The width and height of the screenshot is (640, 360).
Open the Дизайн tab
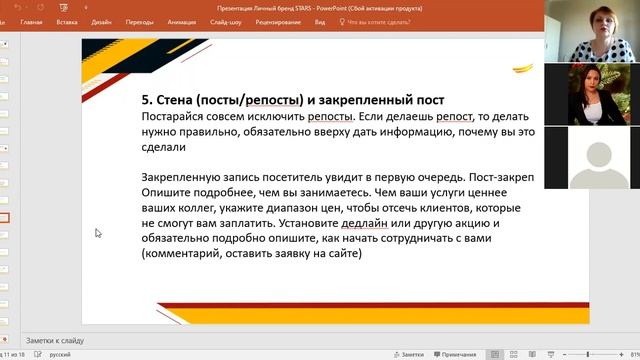[101, 22]
